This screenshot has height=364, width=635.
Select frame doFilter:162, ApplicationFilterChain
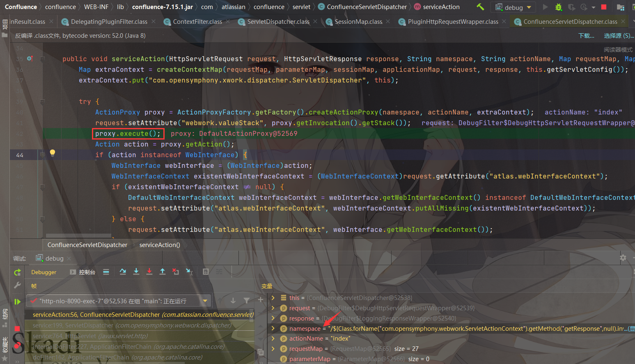click(140, 357)
